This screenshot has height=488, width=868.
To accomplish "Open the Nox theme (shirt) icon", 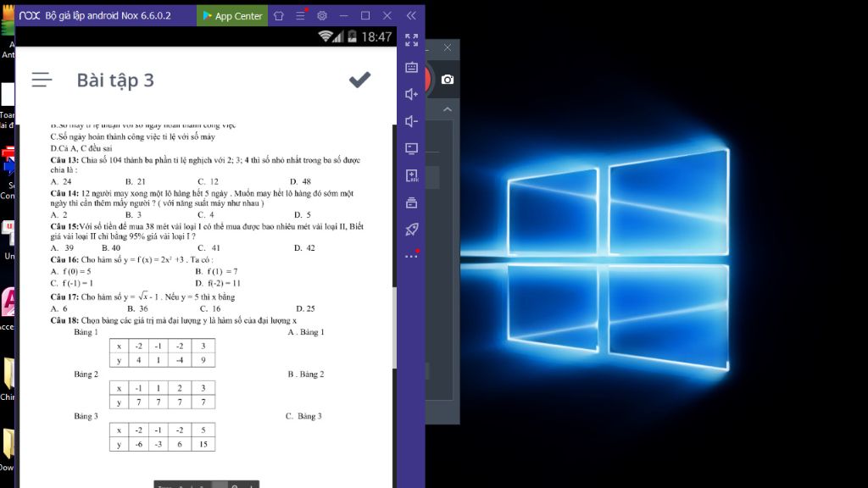I will [279, 15].
